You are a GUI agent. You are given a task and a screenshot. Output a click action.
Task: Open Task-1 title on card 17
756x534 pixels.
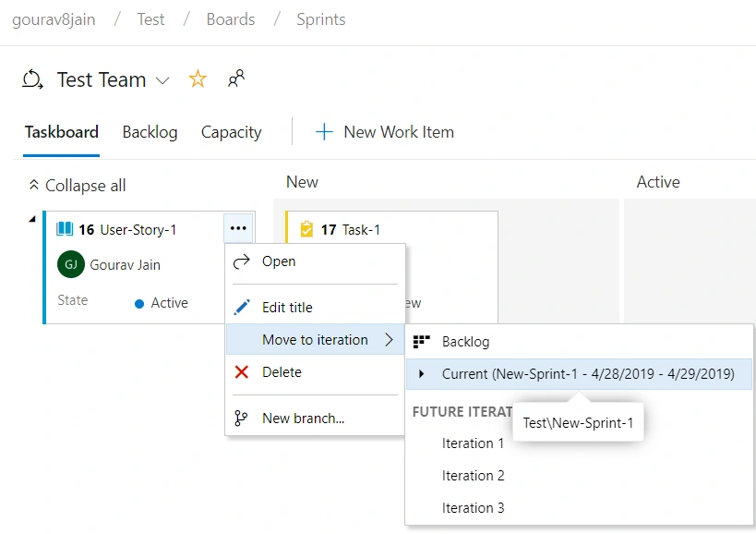[361, 230]
